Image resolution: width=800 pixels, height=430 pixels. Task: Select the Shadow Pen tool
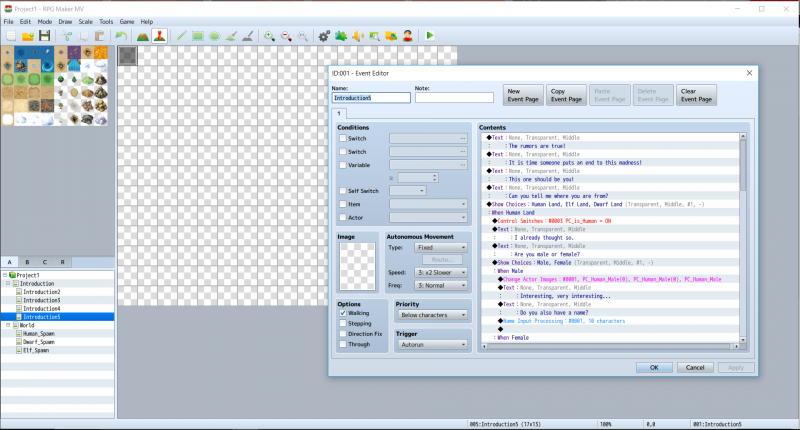click(248, 36)
